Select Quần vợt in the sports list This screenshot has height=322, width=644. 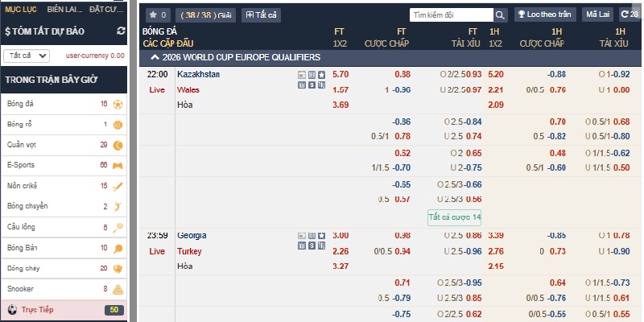(63, 145)
